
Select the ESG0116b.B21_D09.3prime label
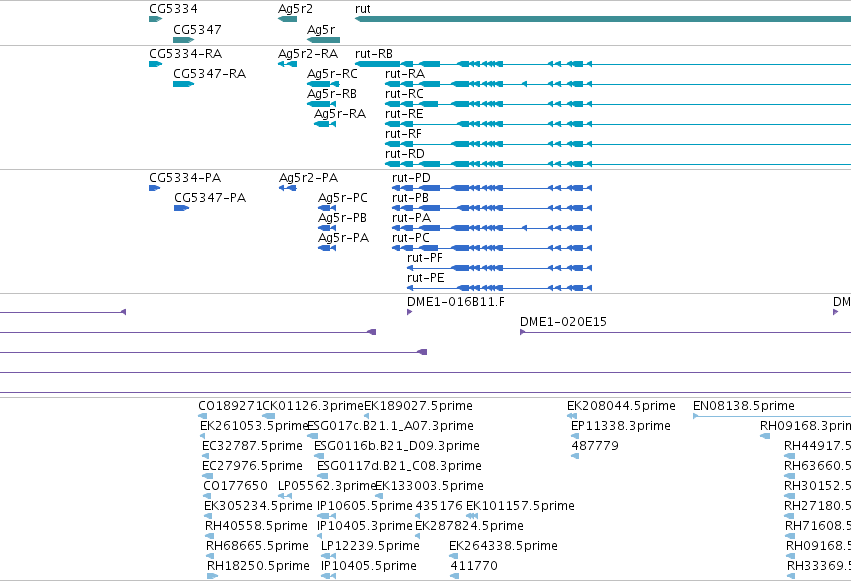(x=397, y=446)
